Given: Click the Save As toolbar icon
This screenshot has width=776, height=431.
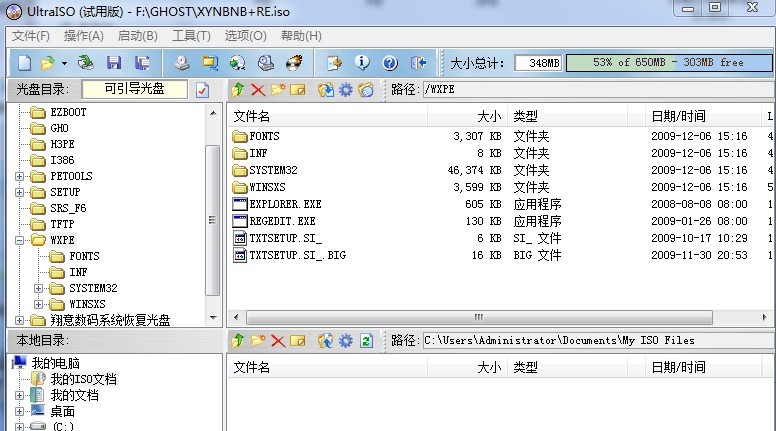Looking at the screenshot, I should tap(142, 63).
